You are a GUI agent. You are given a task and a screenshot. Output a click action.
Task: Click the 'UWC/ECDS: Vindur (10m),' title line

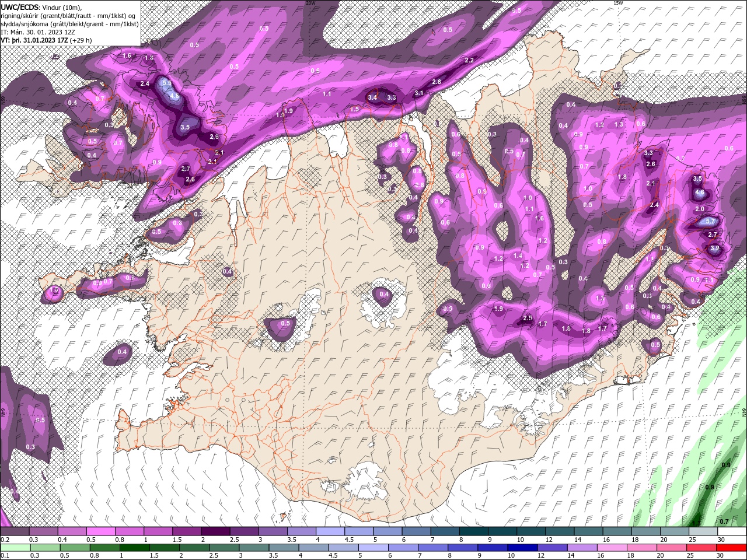pos(42,7)
